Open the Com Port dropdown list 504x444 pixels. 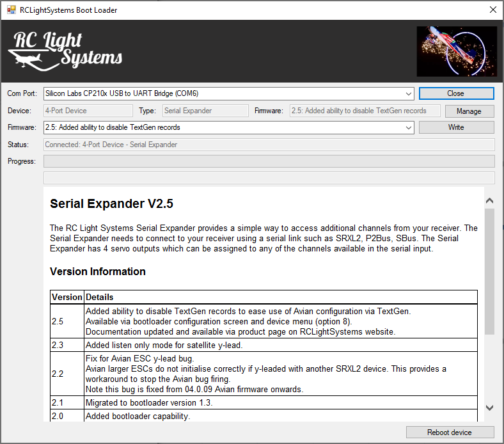pyautogui.click(x=409, y=93)
